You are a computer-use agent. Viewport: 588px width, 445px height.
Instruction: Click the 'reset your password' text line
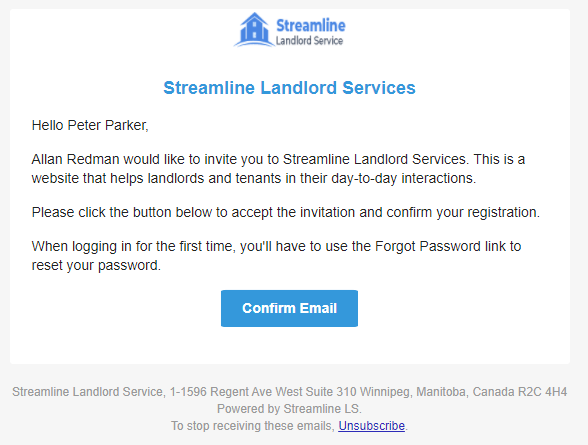[x=96, y=265]
